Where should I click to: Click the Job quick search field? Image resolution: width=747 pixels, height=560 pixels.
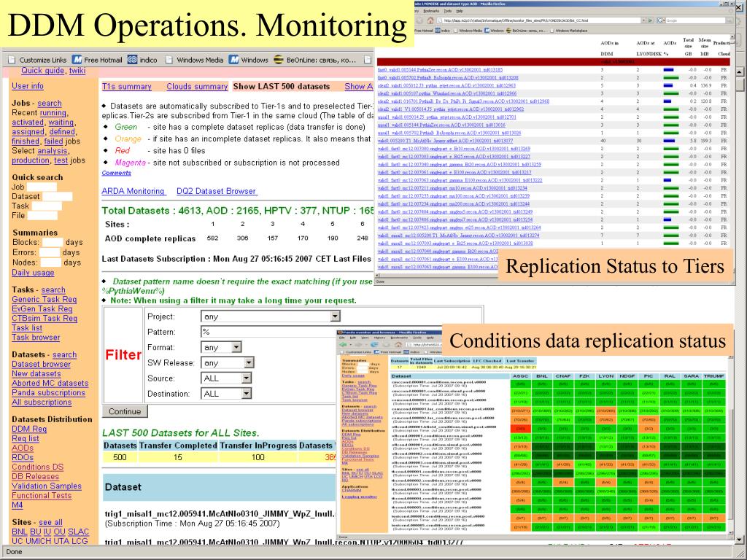tap(42, 187)
